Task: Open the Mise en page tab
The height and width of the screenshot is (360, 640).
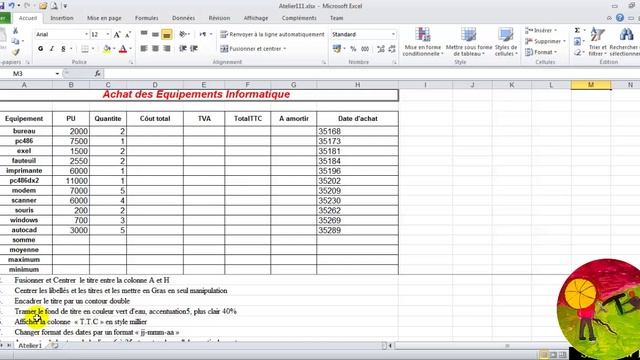Action: pos(104,18)
